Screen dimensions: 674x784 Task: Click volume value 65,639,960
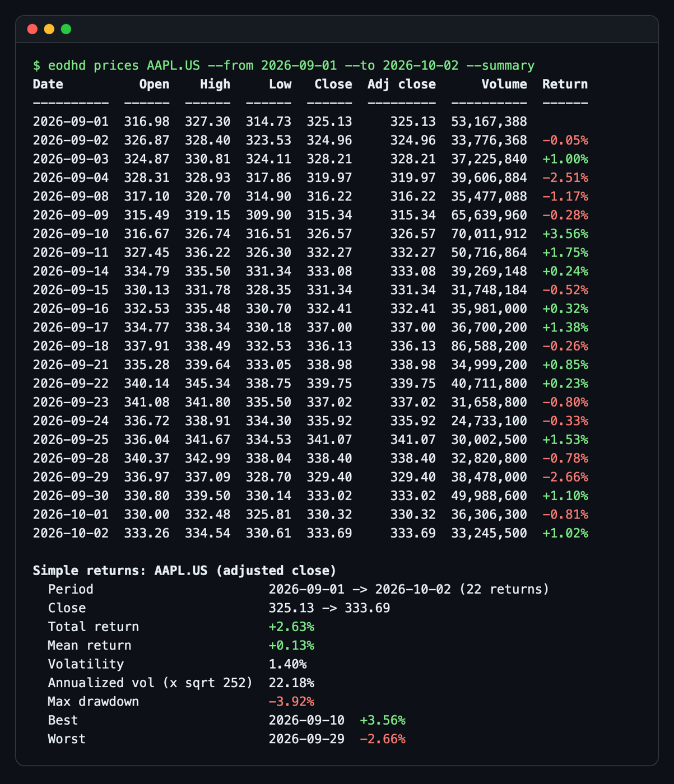point(489,215)
